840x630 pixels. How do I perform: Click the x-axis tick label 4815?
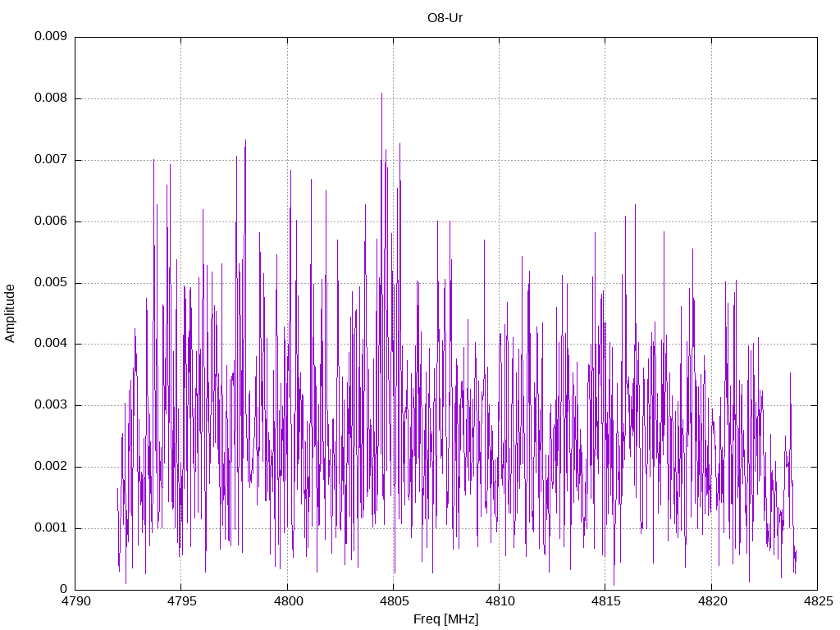(x=606, y=601)
